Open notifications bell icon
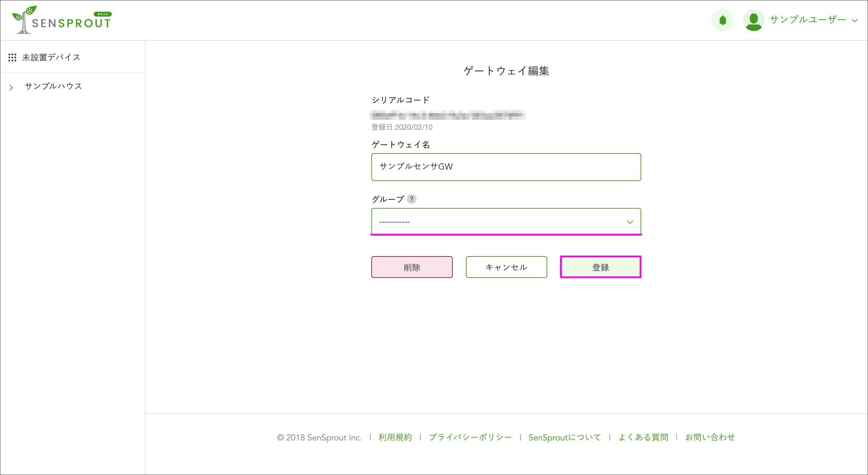This screenshot has width=868, height=475. (723, 20)
